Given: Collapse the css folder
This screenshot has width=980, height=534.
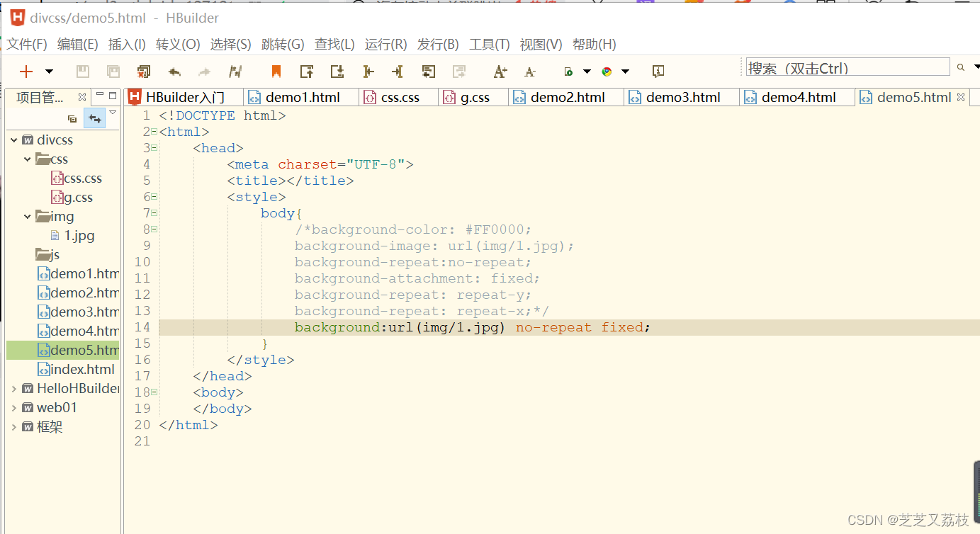Looking at the screenshot, I should (28, 159).
